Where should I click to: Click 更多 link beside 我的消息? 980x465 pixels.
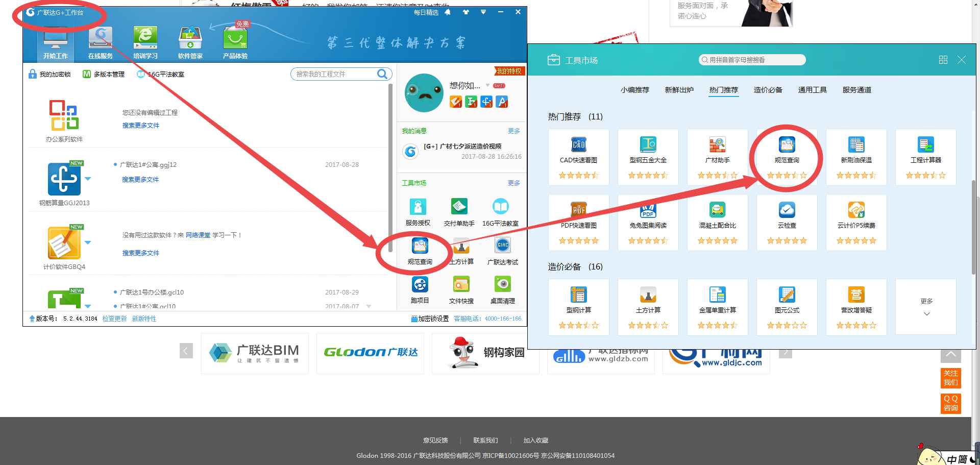pyautogui.click(x=514, y=131)
